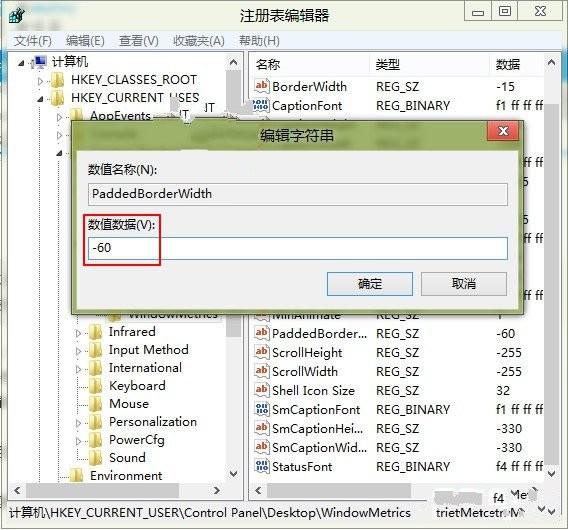Screen dimensions: 568x530
Task: Expand the Infrared key
Action: 78,333
